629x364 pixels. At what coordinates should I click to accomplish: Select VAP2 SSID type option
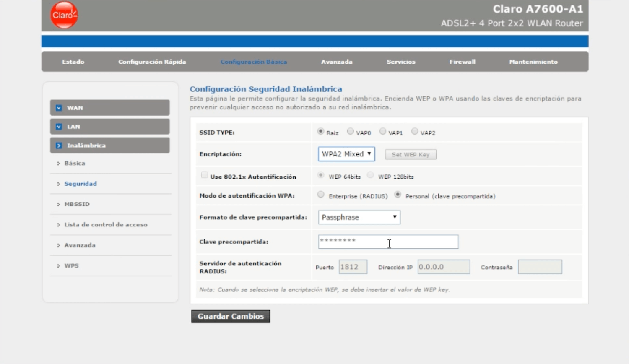click(x=415, y=132)
